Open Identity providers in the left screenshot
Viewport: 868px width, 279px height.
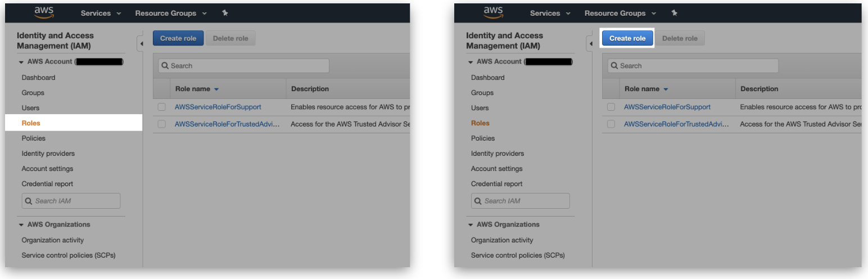48,154
